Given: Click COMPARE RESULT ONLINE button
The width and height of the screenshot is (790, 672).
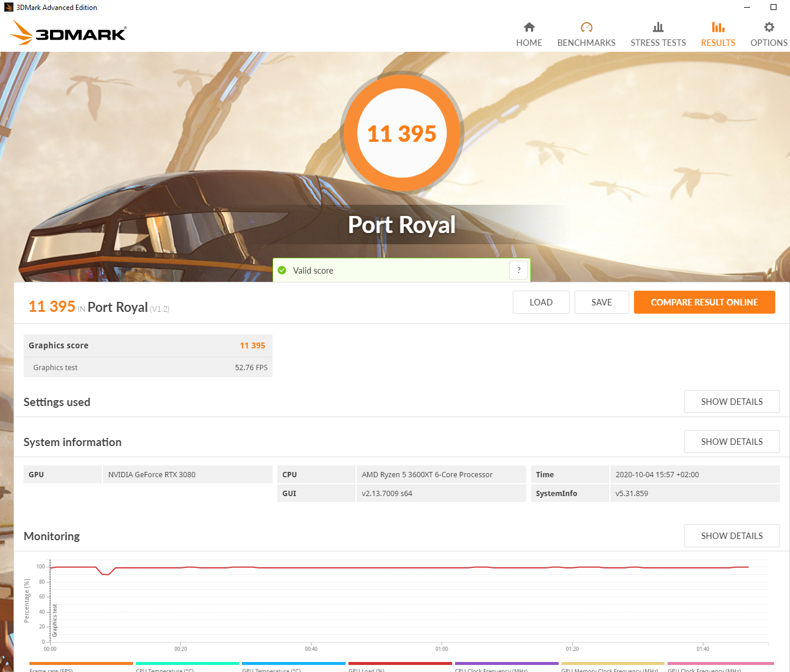Looking at the screenshot, I should tap(704, 302).
